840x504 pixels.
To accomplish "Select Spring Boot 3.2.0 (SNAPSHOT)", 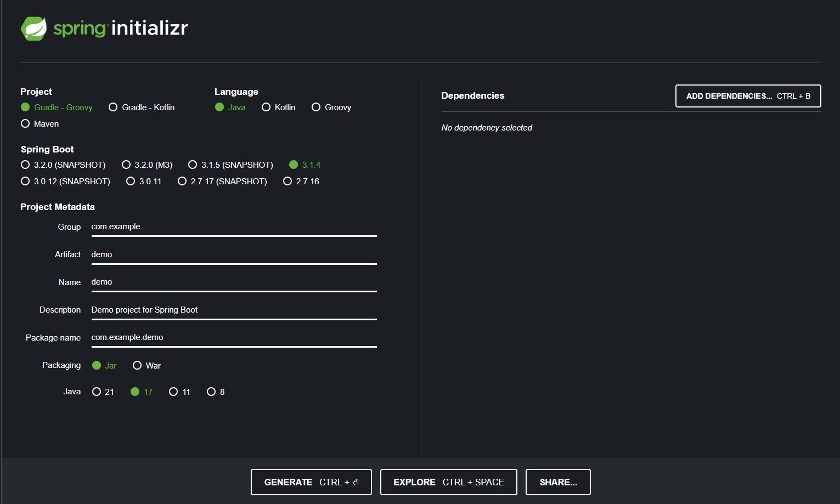I will 63,165.
